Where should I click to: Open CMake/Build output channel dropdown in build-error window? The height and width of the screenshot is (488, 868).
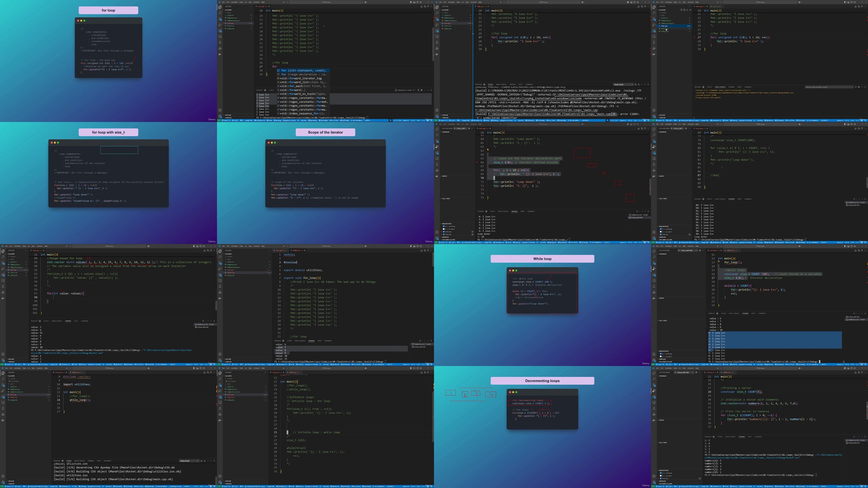pyautogui.click(x=623, y=85)
